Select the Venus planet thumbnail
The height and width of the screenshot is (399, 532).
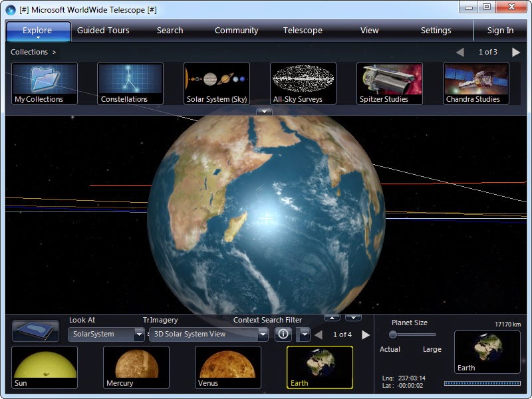pos(227,367)
